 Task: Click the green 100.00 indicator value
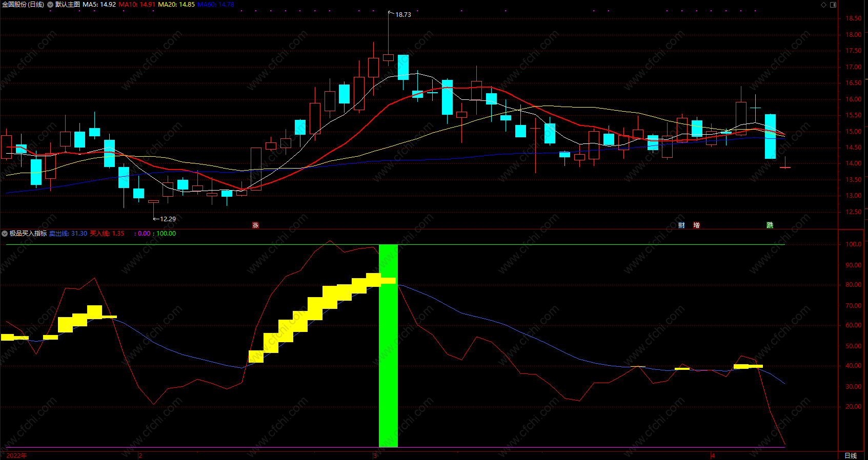click(x=166, y=234)
